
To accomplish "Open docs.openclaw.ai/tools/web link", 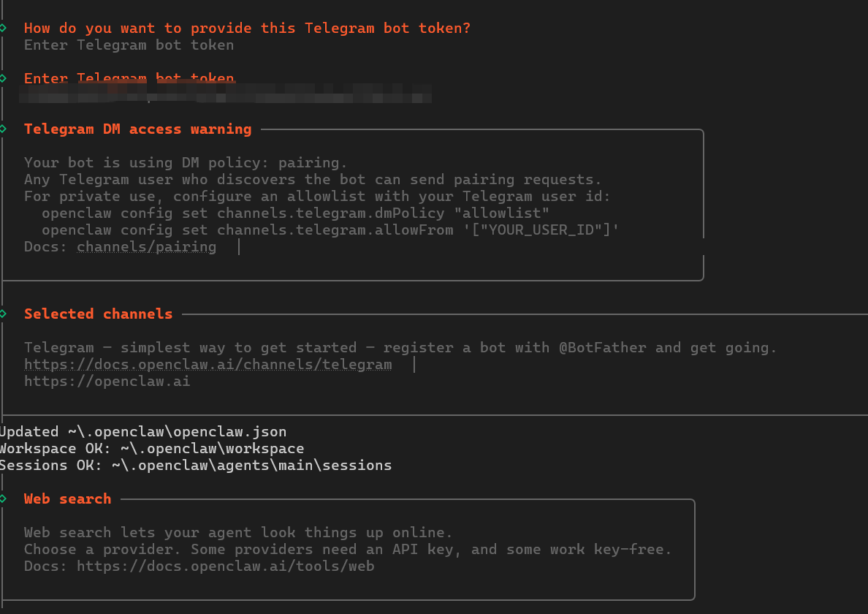I will coord(225,566).
